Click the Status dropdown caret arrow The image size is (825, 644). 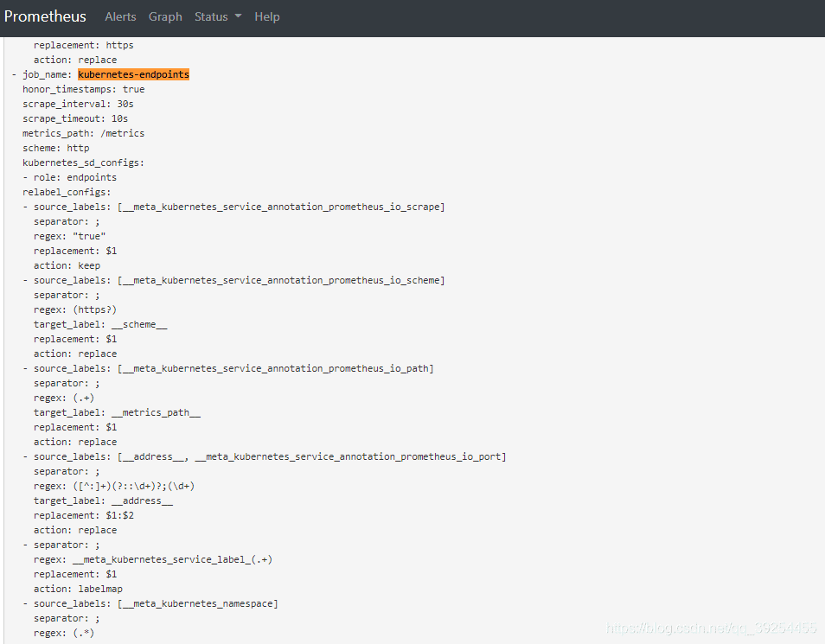click(238, 16)
